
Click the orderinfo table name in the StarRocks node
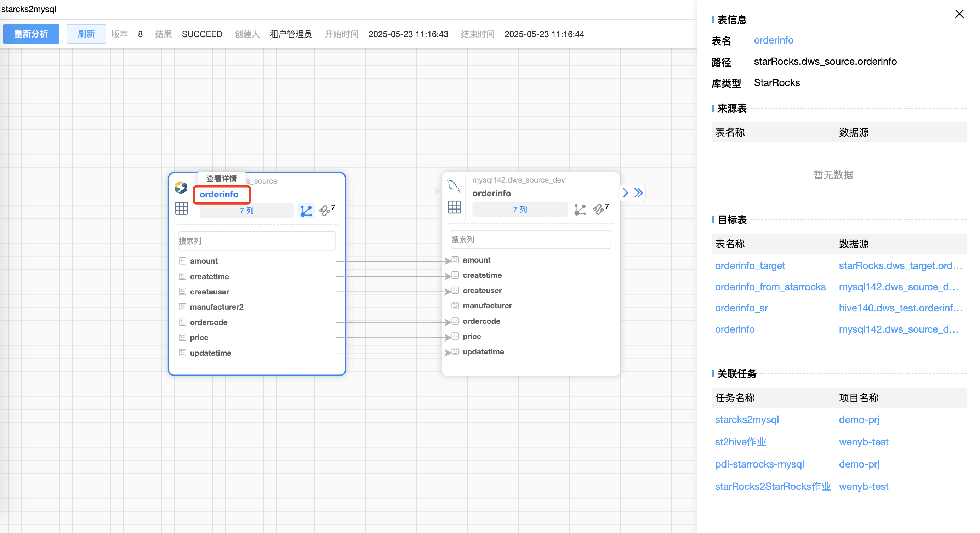click(x=219, y=195)
